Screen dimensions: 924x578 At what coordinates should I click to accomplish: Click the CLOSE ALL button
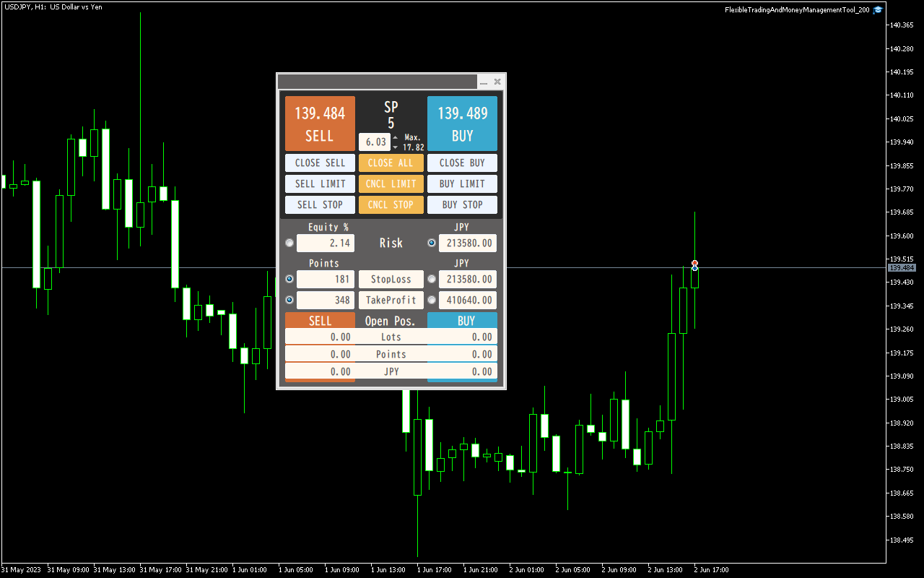(391, 163)
